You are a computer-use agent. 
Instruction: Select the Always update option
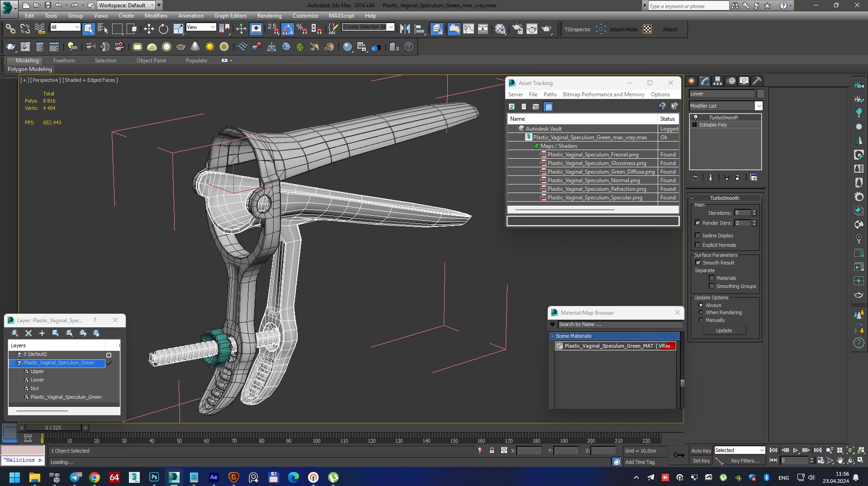point(701,305)
